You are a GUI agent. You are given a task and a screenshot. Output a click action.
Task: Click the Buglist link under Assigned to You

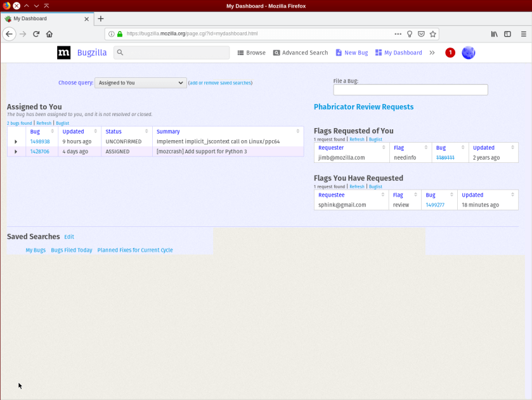pyautogui.click(x=62, y=123)
